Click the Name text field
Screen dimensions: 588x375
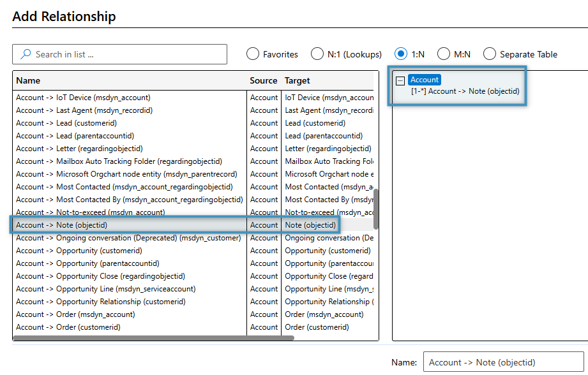click(x=503, y=362)
